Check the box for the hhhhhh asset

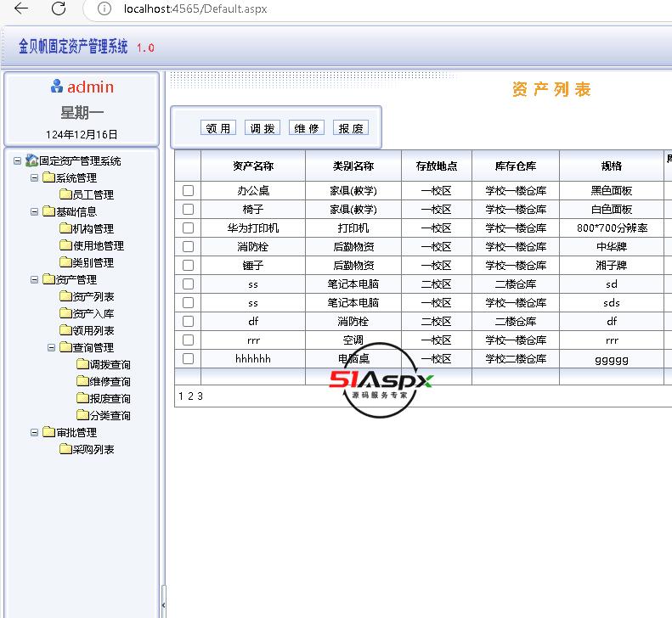pyautogui.click(x=188, y=359)
